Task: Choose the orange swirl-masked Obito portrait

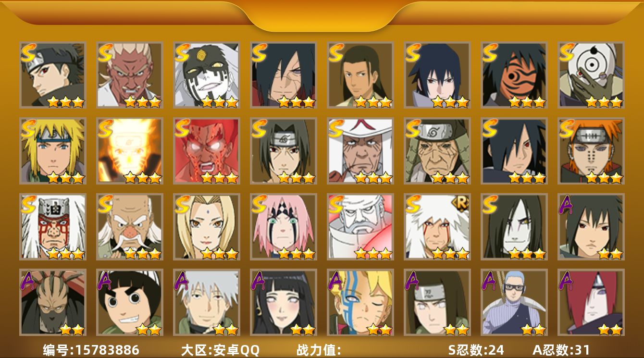Action: pyautogui.click(x=514, y=74)
